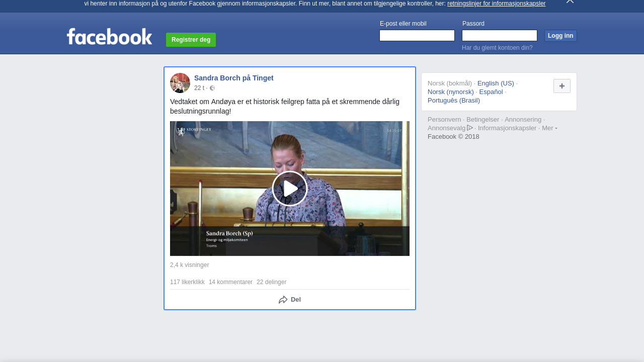The height and width of the screenshot is (362, 644).
Task: Click the AdChoices triangle icon
Action: (470, 128)
